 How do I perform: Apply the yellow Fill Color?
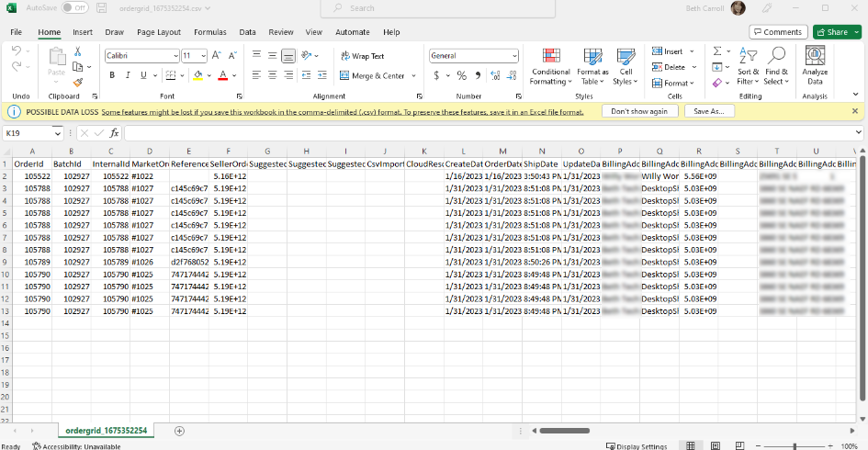[197, 75]
